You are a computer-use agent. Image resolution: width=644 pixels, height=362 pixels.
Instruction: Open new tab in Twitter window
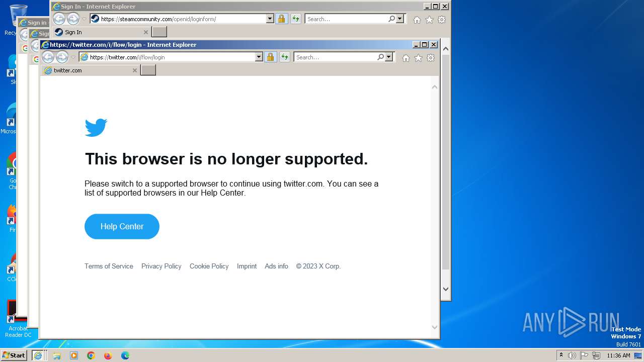click(148, 70)
